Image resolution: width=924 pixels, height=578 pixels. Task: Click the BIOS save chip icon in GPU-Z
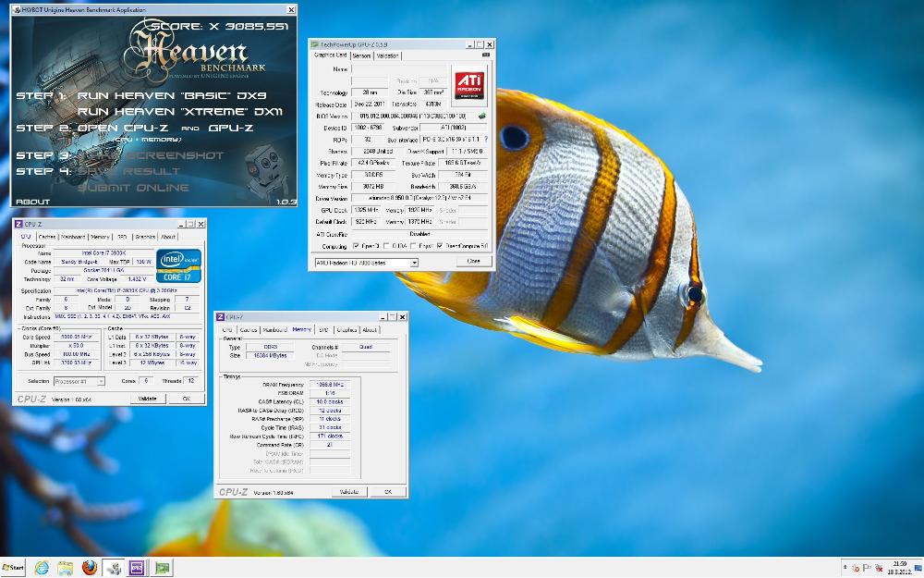482,117
